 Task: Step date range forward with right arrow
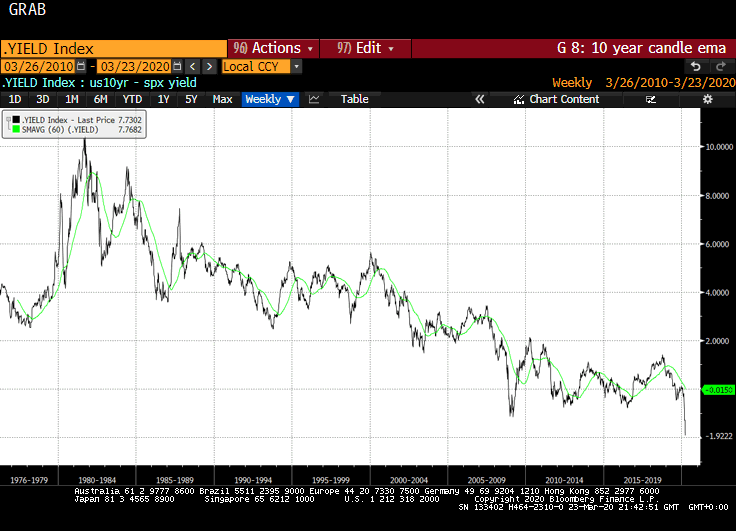point(209,66)
